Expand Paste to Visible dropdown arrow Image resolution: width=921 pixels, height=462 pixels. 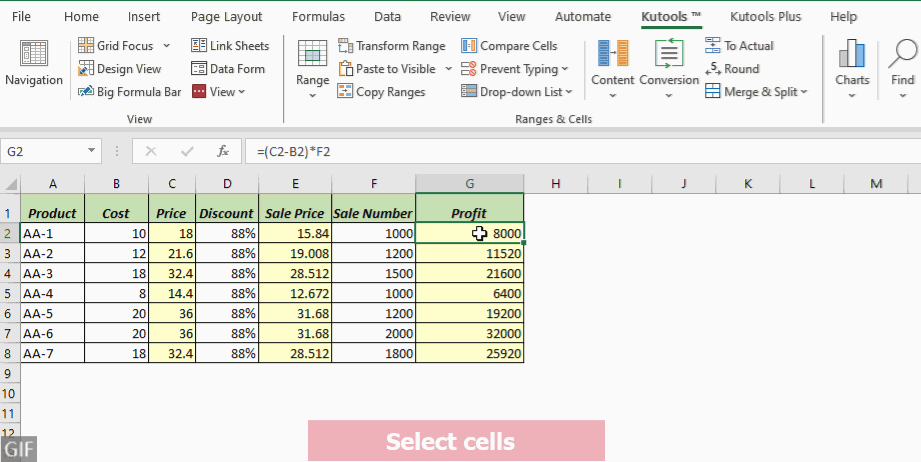tap(448, 69)
